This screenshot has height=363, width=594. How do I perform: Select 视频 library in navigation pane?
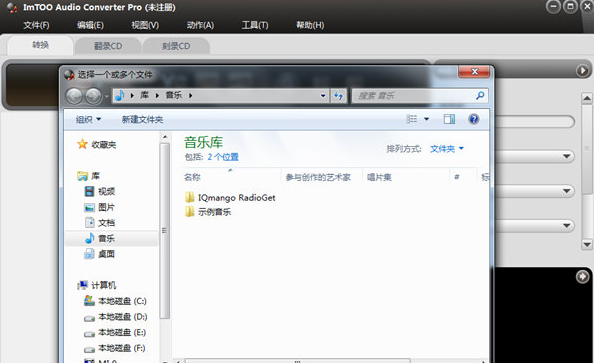pyautogui.click(x=99, y=191)
